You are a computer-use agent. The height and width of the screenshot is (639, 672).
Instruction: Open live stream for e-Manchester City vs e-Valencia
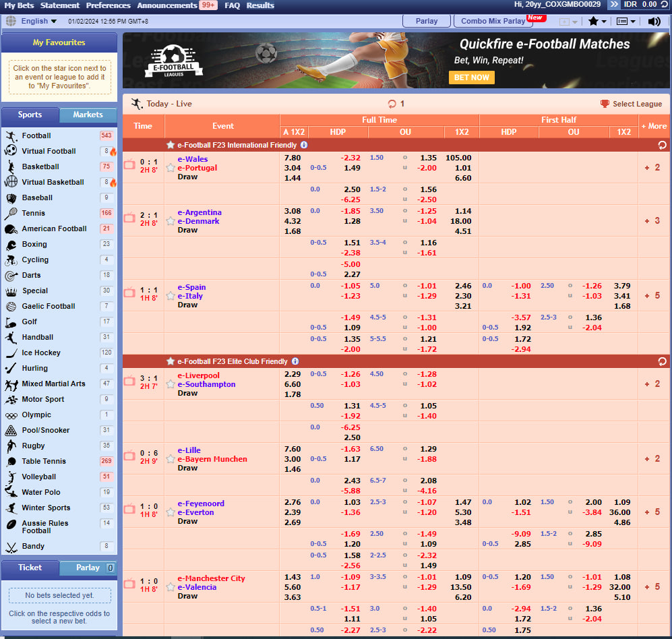[129, 584]
